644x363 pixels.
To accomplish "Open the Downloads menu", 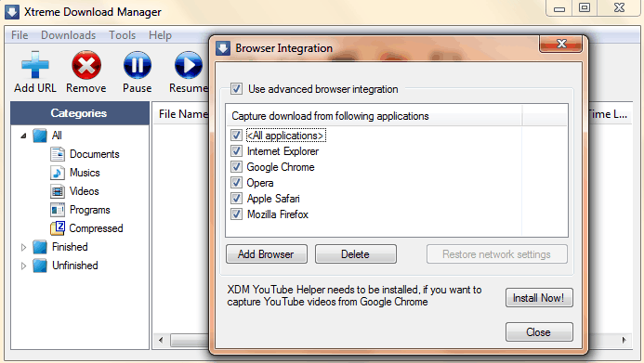I will tap(68, 35).
